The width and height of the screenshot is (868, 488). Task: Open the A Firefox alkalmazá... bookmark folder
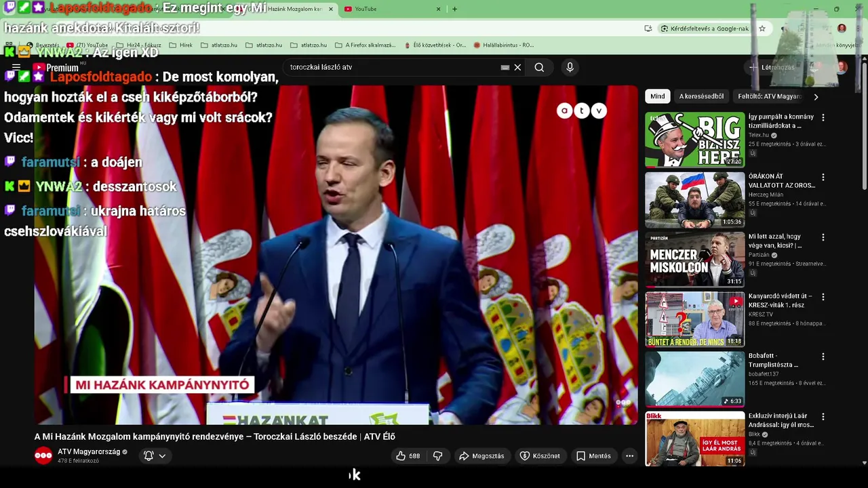pyautogui.click(x=366, y=45)
